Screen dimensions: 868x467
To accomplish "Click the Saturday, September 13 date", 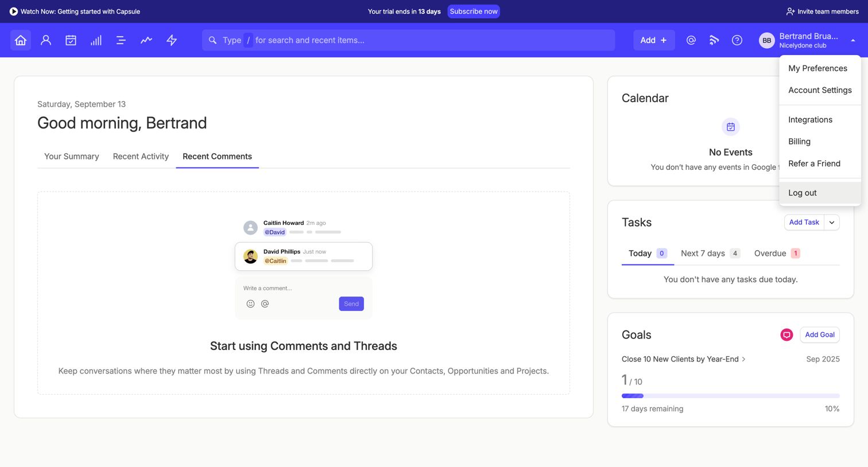I will click(82, 104).
